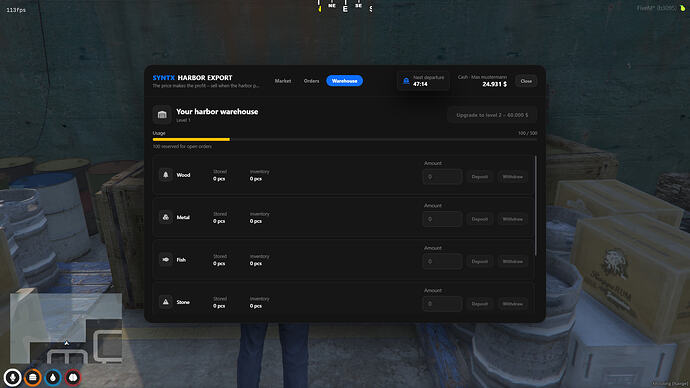This screenshot has height=388, width=690.
Task: Click the Stone resource icon
Action: [165, 302]
